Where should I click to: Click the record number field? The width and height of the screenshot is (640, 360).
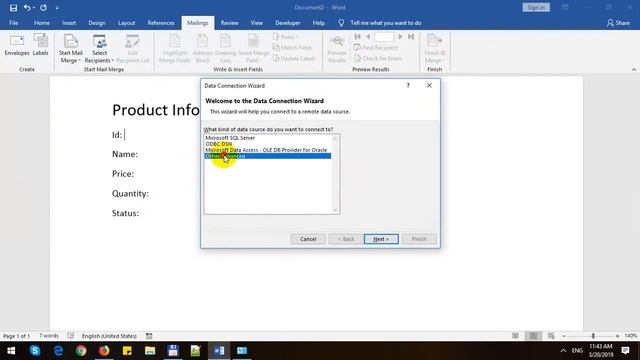click(384, 37)
